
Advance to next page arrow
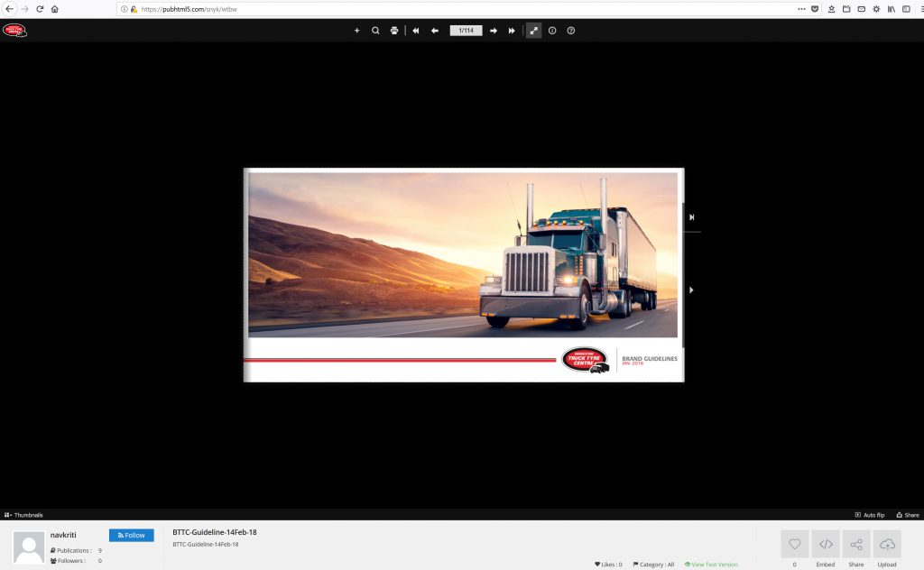click(x=494, y=31)
